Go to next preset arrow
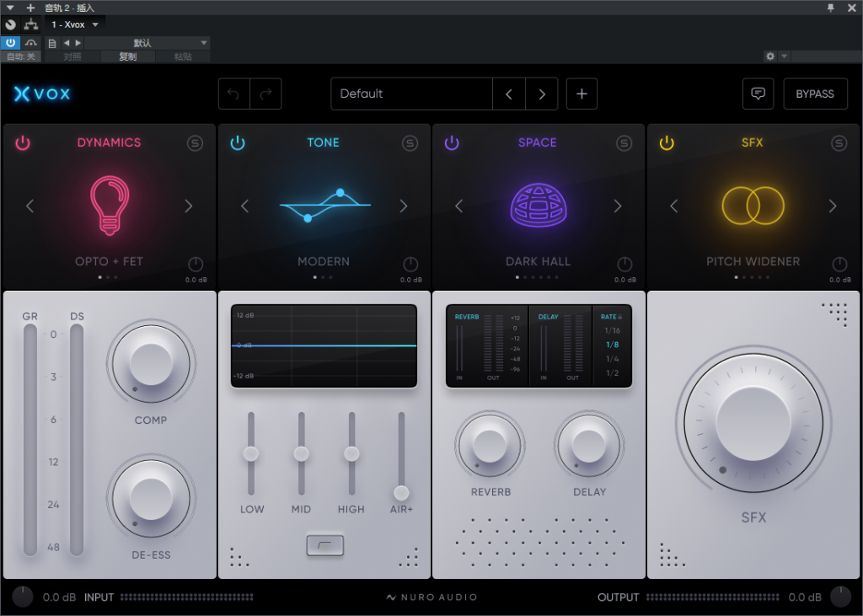863x616 pixels. tap(542, 94)
